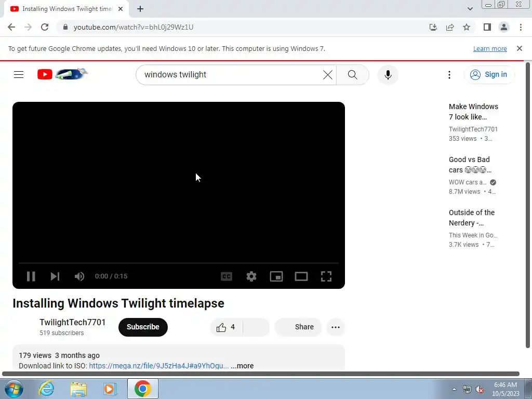Viewport: 532px width, 399px height.
Task: Click the vertical page scrollbar
Action: click(x=528, y=205)
